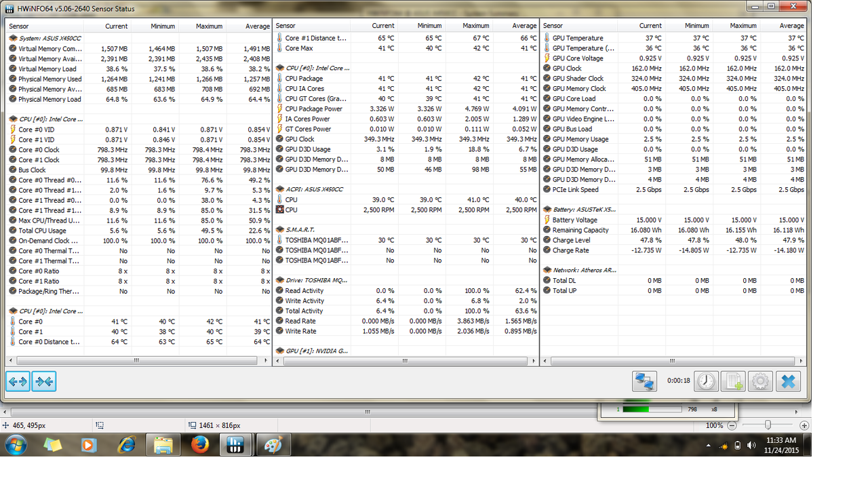
Task: Switch to HWiNFO taskbar button
Action: coord(235,445)
